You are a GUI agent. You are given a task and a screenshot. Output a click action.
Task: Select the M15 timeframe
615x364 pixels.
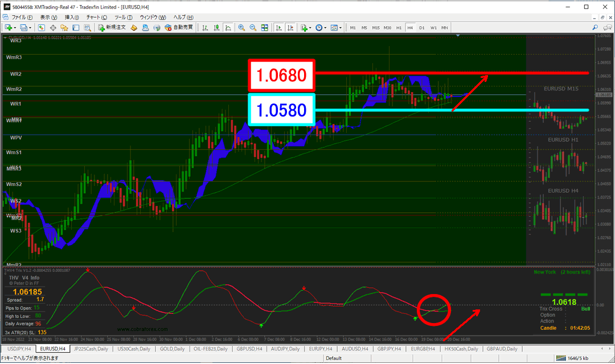pos(376,28)
